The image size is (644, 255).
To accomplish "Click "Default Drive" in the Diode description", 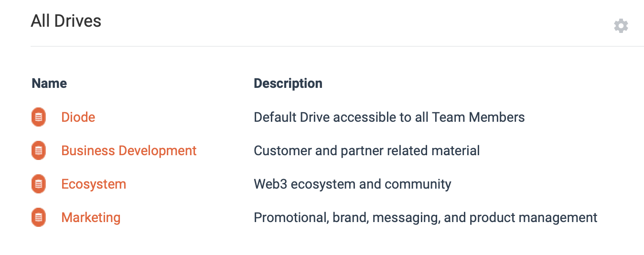I will point(291,117).
